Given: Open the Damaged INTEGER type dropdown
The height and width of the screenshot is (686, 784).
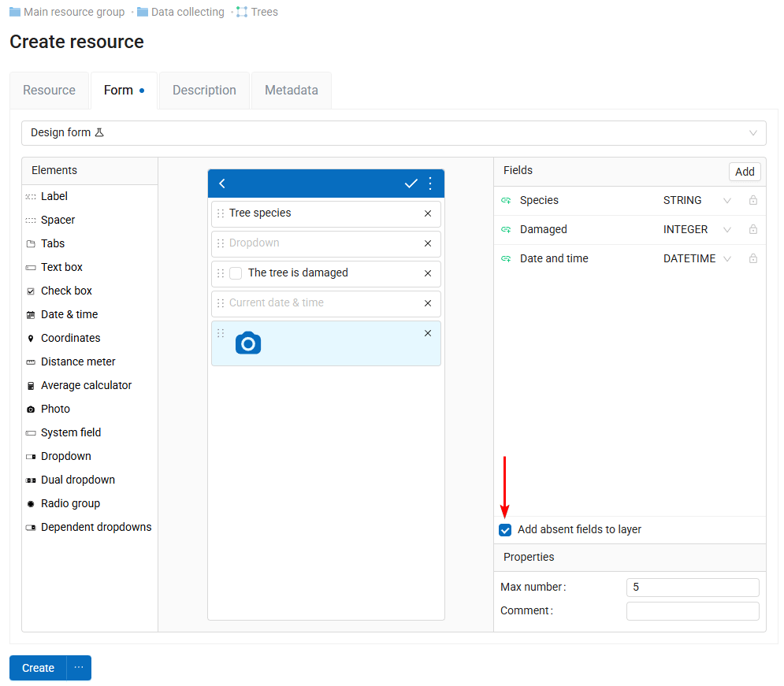Looking at the screenshot, I should (x=727, y=230).
